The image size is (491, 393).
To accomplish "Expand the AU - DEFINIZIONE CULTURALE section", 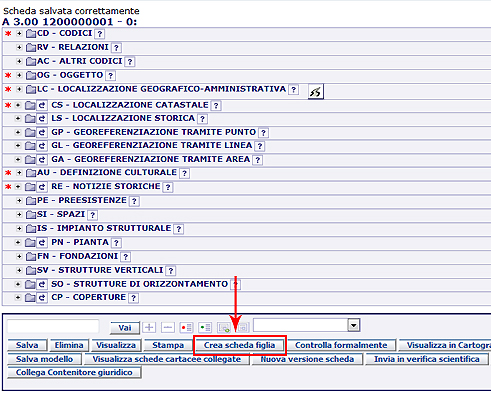I will click(19, 173).
